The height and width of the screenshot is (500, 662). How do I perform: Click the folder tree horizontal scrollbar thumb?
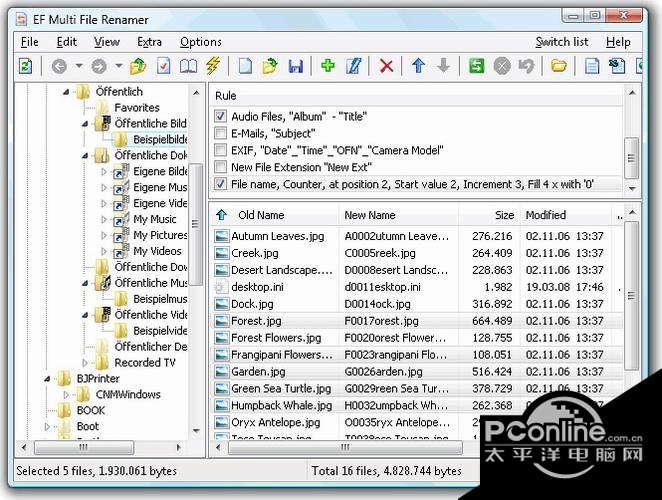(84, 447)
